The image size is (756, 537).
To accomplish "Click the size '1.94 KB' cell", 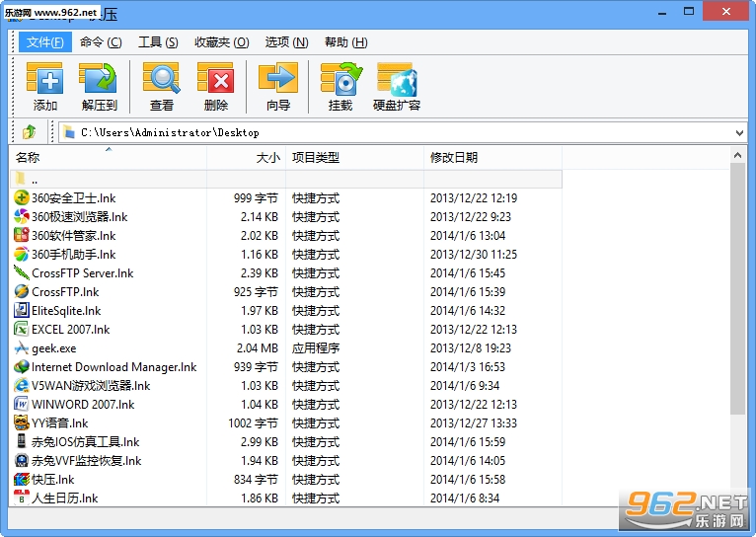I will pyautogui.click(x=260, y=461).
